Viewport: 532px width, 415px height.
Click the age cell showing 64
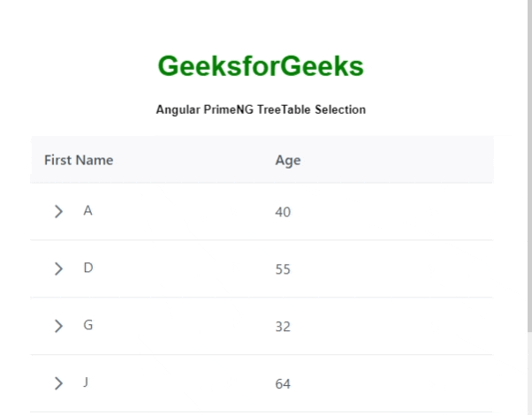coord(283,384)
